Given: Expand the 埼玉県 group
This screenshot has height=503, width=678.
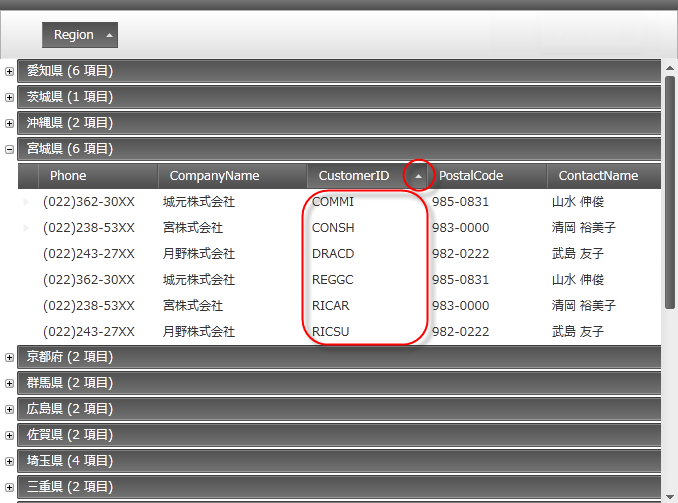Looking at the screenshot, I should (x=10, y=461).
